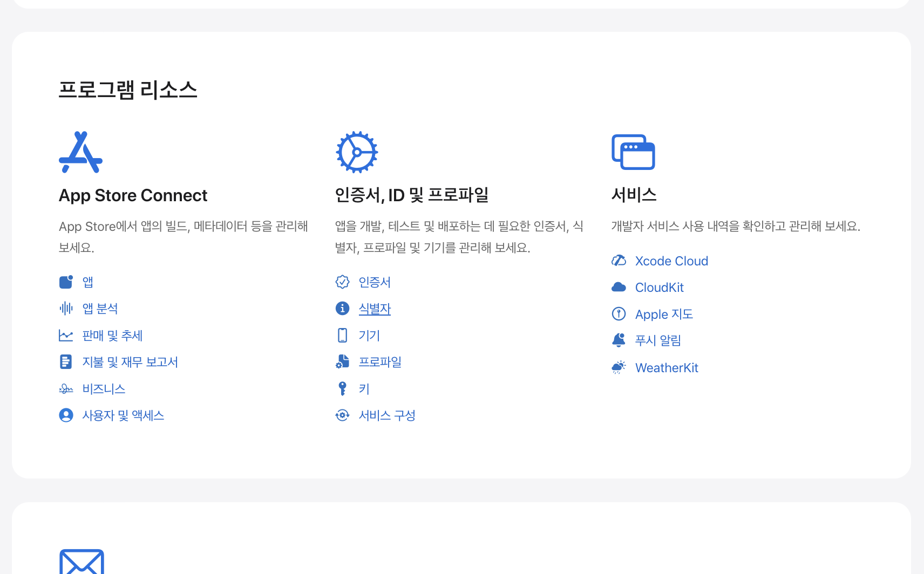Screen dimensions: 924x574
Task: Click the App Store Connect heading
Action: [x=133, y=195]
